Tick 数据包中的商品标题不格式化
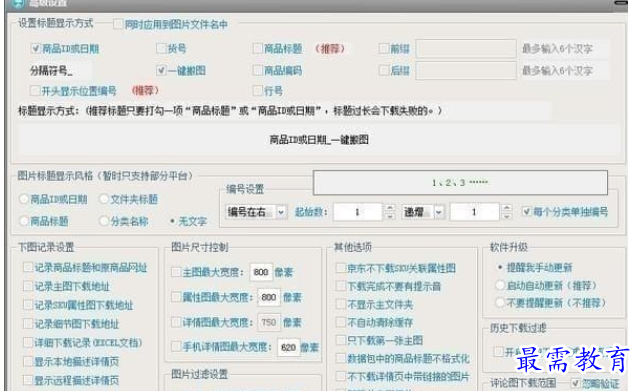638x391 pixels. tap(341, 358)
